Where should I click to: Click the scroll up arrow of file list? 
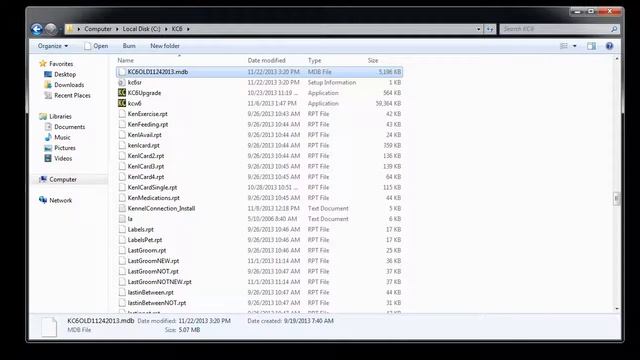tap(616, 59)
